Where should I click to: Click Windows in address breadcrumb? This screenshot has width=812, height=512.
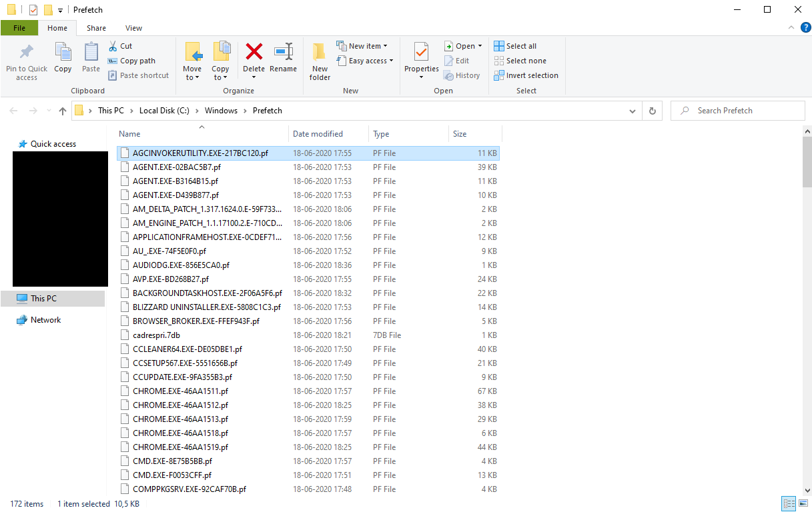(x=221, y=111)
